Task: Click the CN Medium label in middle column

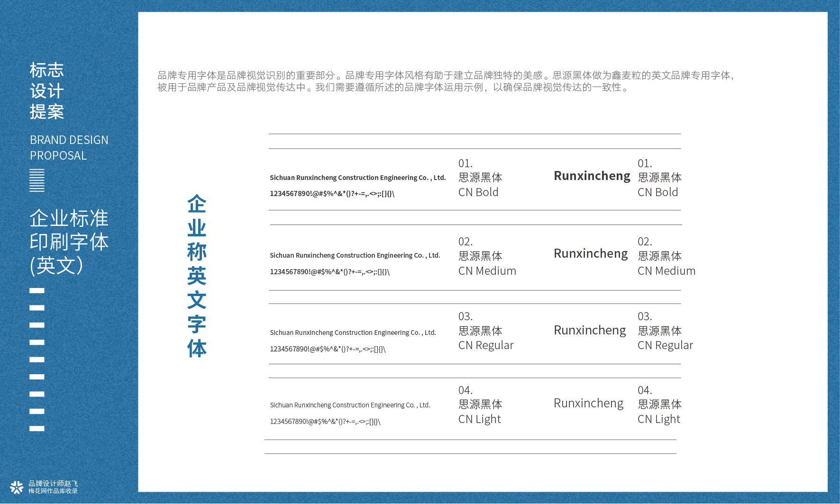Action: pos(487,271)
